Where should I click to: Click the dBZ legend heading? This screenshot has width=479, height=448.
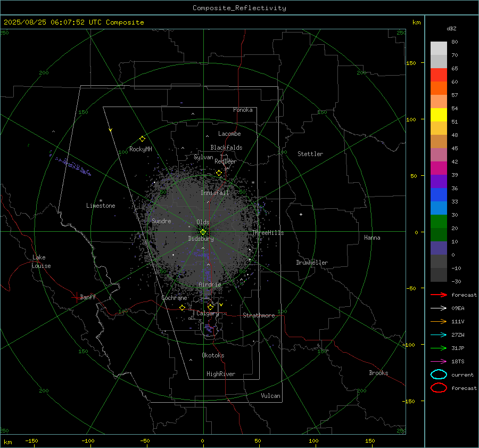pos(451,28)
